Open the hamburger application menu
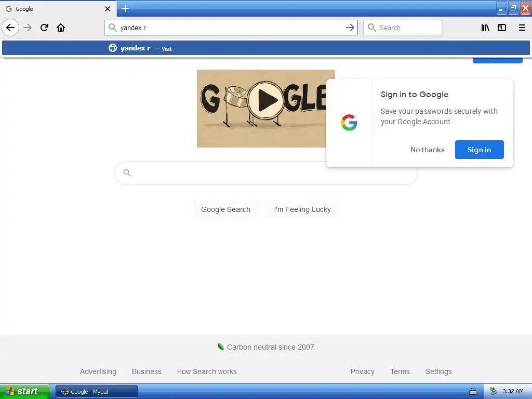The height and width of the screenshot is (399, 532). [522, 28]
